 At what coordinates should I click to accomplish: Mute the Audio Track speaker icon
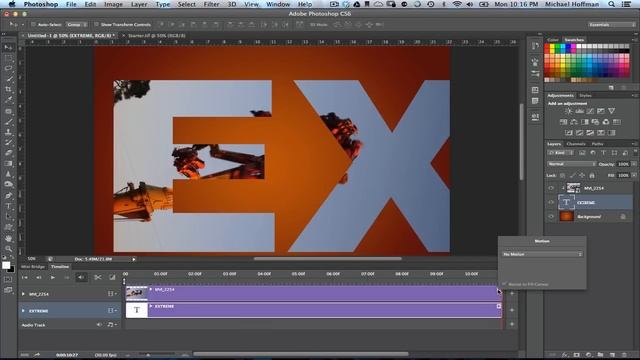pos(99,324)
